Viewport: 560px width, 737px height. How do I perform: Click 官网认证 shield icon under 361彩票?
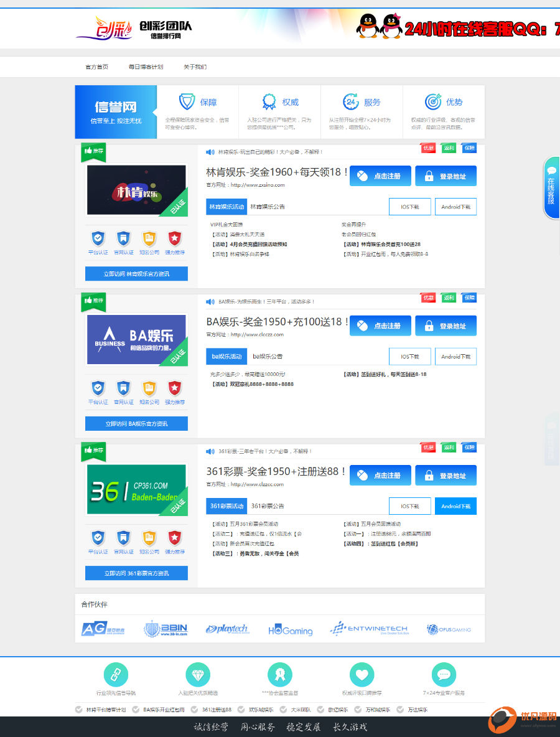coord(124,538)
